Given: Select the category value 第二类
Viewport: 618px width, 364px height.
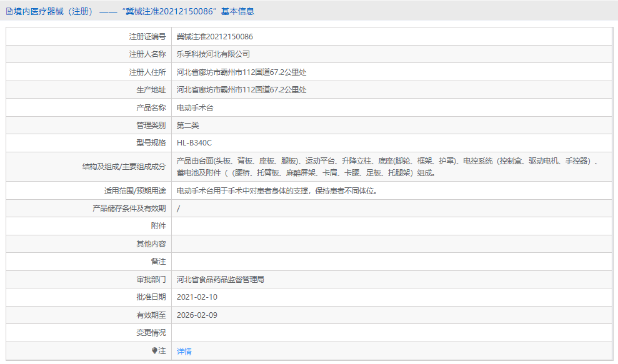Looking at the screenshot, I should (188, 125).
